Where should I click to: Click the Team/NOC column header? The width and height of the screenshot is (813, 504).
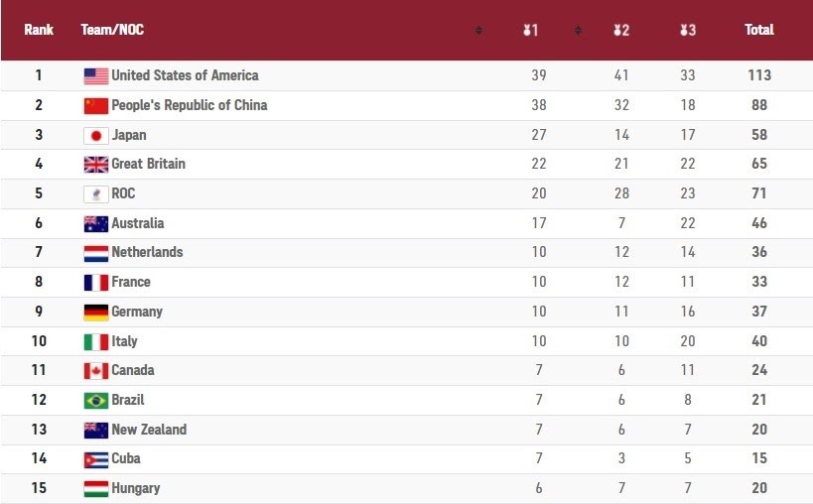pyautogui.click(x=112, y=30)
